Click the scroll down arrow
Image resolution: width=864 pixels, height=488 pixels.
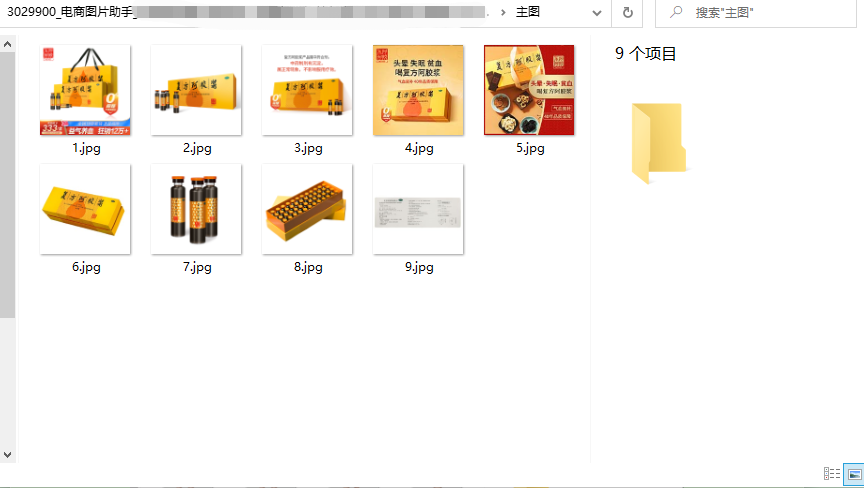pos(8,454)
